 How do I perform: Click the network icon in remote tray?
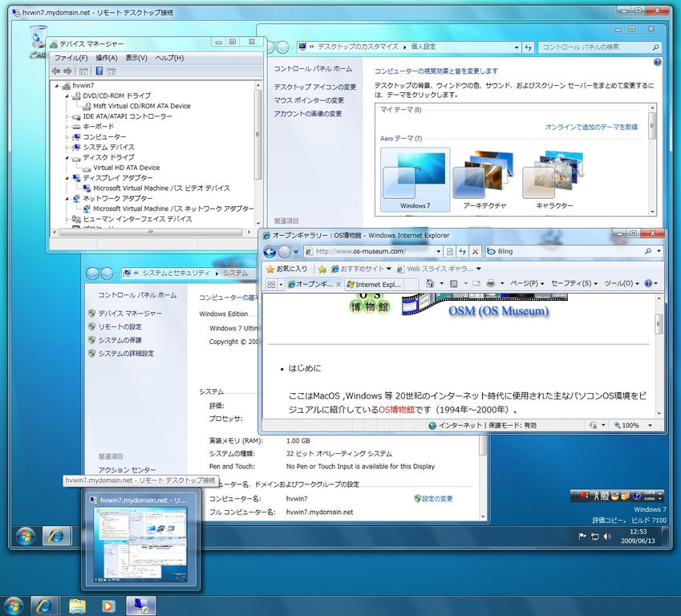[x=595, y=537]
